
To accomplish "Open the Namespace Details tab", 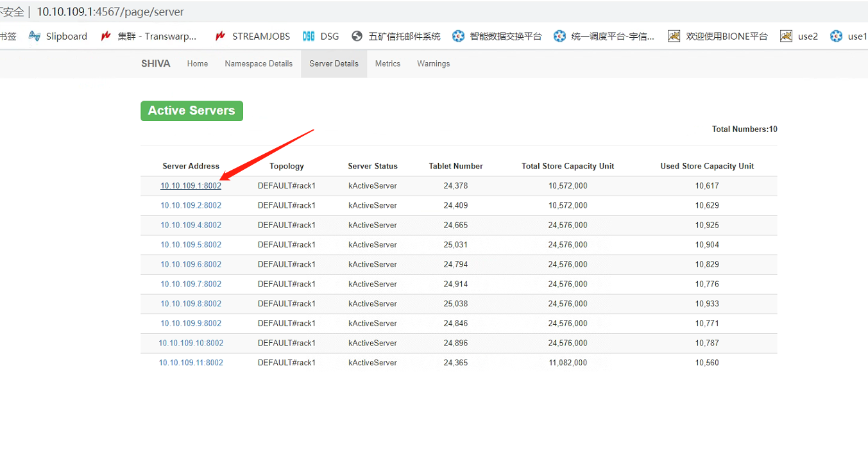I will click(259, 63).
